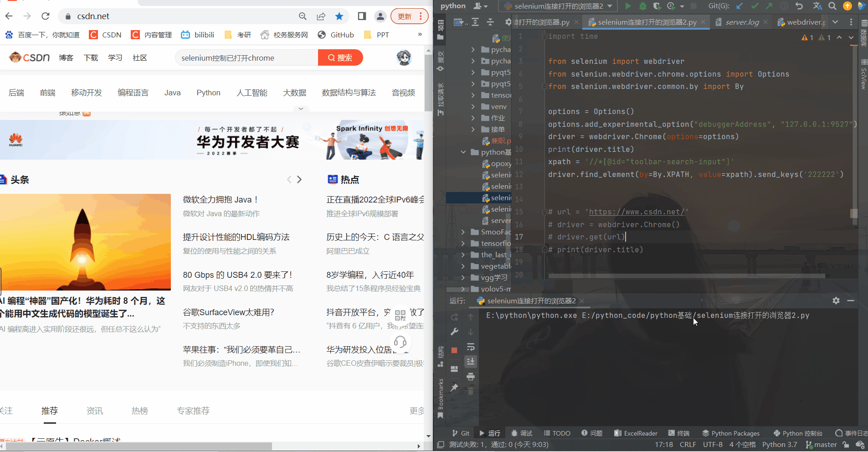This screenshot has width=868, height=452.
Task: Pin the Run tab with pin icon
Action: tap(454, 388)
